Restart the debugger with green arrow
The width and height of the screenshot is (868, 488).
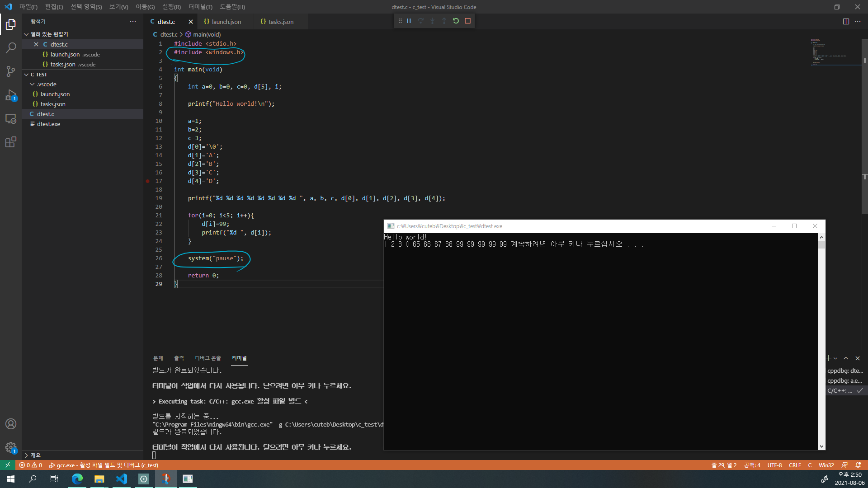point(456,21)
